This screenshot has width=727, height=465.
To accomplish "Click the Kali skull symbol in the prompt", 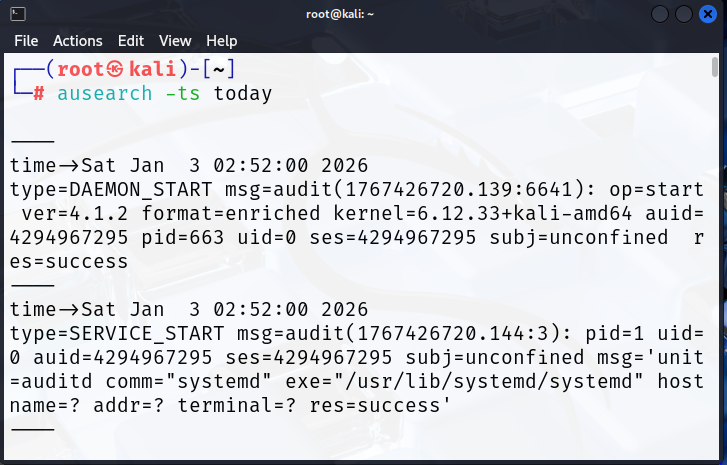I will [115, 70].
